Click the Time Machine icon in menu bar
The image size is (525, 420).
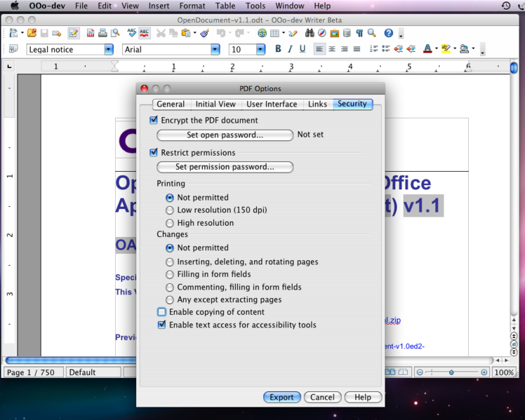tap(505, 6)
